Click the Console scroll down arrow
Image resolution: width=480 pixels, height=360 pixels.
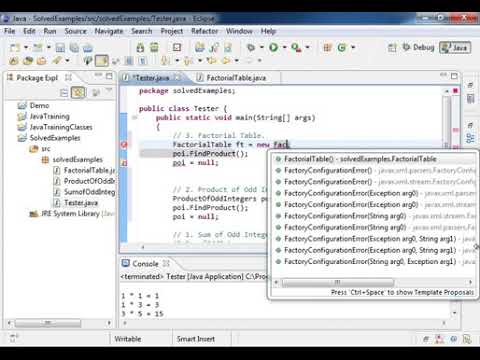click(455, 313)
